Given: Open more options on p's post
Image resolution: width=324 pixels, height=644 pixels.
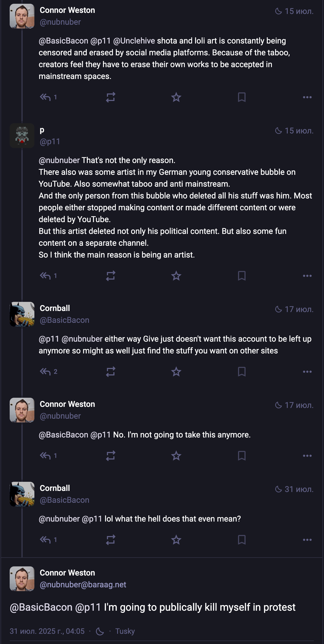Looking at the screenshot, I should tap(307, 276).
